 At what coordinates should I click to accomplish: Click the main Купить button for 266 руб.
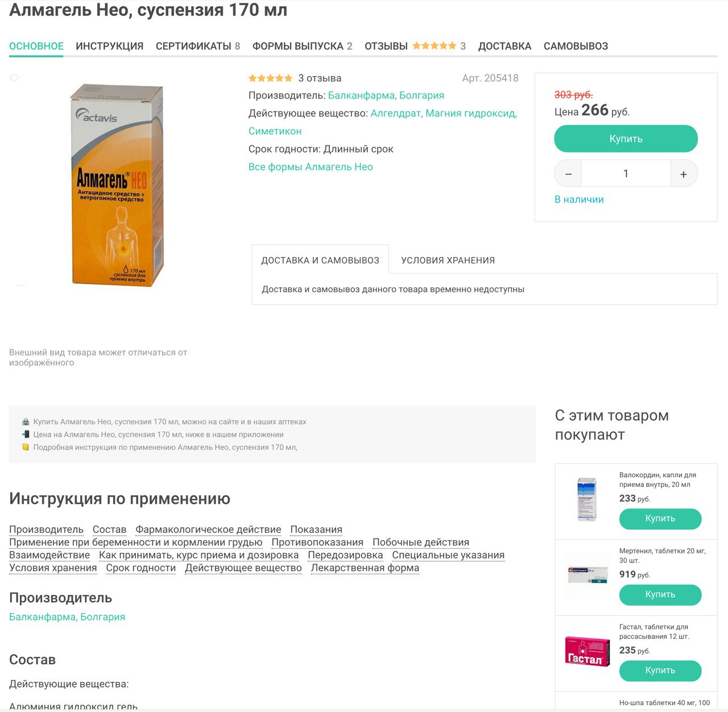click(x=626, y=139)
